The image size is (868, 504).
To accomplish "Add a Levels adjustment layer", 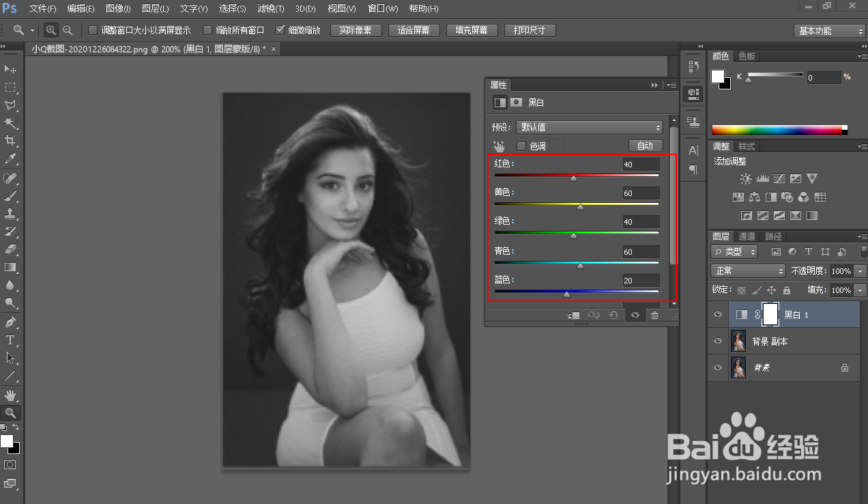I will point(762,178).
